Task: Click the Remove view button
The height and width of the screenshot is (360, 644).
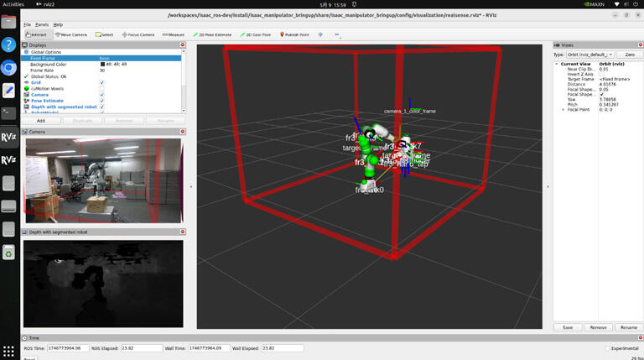Action: pyautogui.click(x=598, y=327)
